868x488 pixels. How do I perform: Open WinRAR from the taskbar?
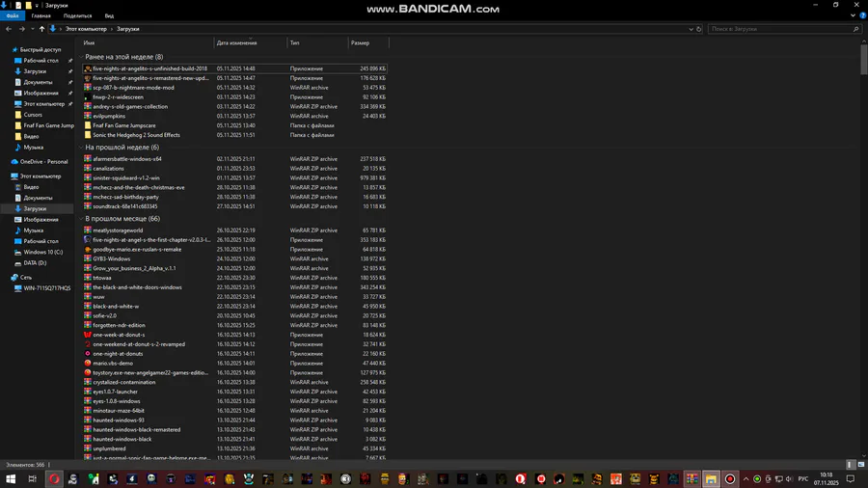coord(692,478)
